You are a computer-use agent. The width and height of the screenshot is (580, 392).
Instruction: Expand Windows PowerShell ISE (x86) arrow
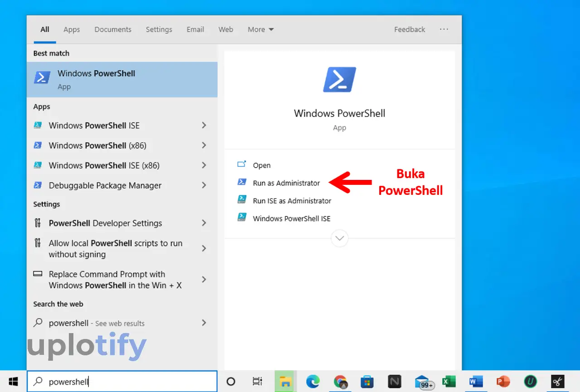tap(204, 165)
